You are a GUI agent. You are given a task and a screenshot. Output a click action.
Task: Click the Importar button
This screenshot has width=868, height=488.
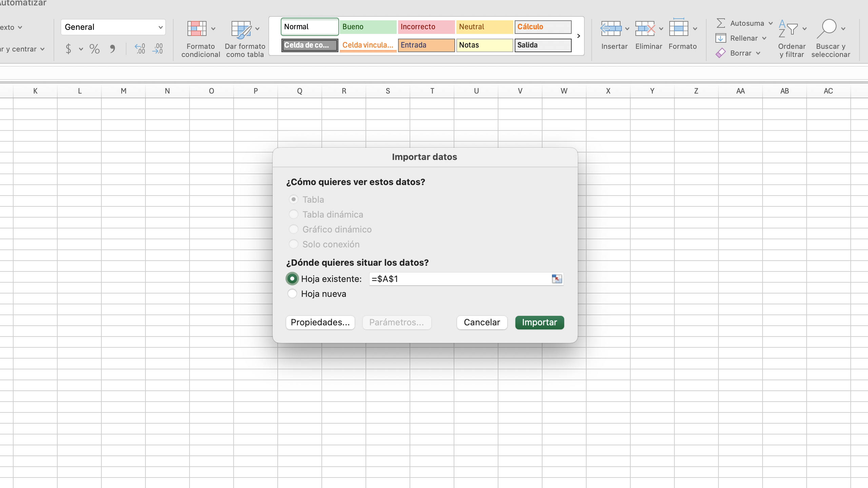click(x=539, y=322)
